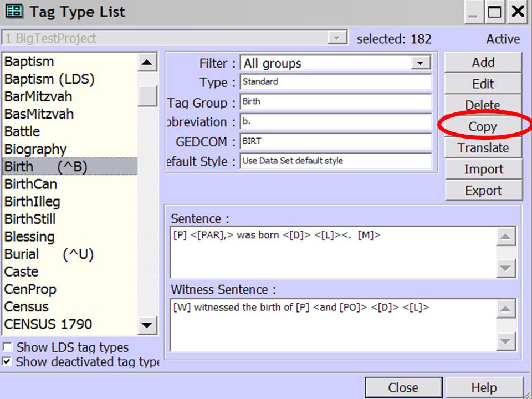Select Burial (^U) tag type
532x399 pixels.
pos(70,254)
